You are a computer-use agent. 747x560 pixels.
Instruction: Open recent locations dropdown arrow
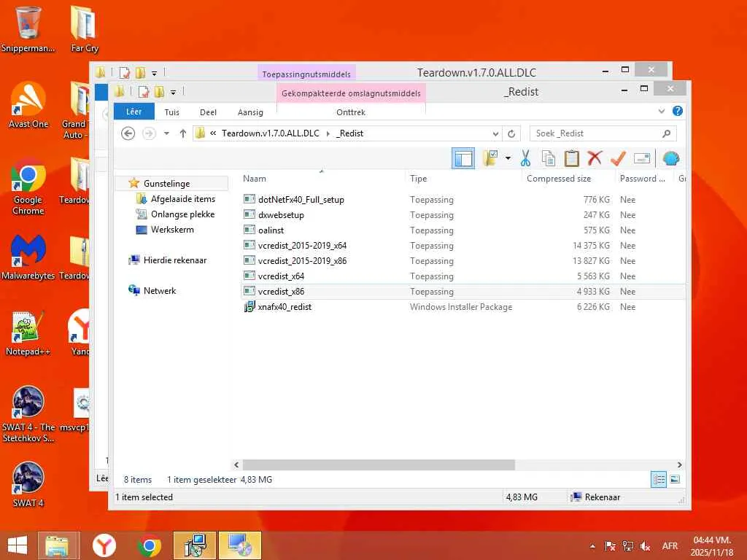pyautogui.click(x=166, y=133)
